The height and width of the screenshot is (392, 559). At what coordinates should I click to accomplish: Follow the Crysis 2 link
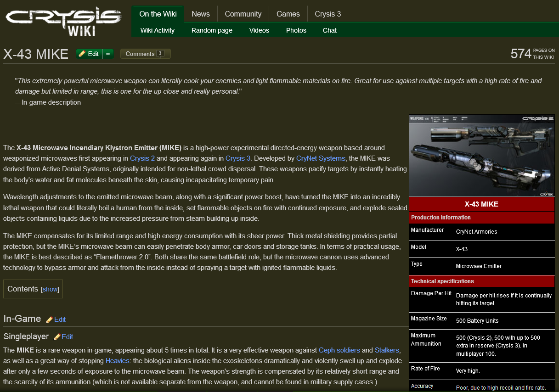pos(142,158)
